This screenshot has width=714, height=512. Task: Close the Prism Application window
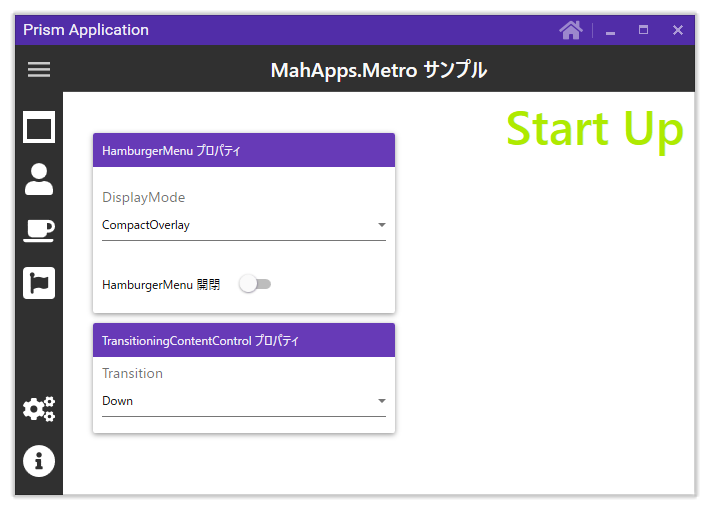pos(678,31)
